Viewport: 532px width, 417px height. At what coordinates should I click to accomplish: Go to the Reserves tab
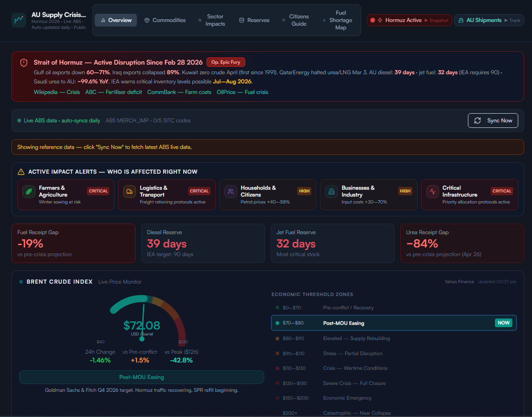[255, 20]
